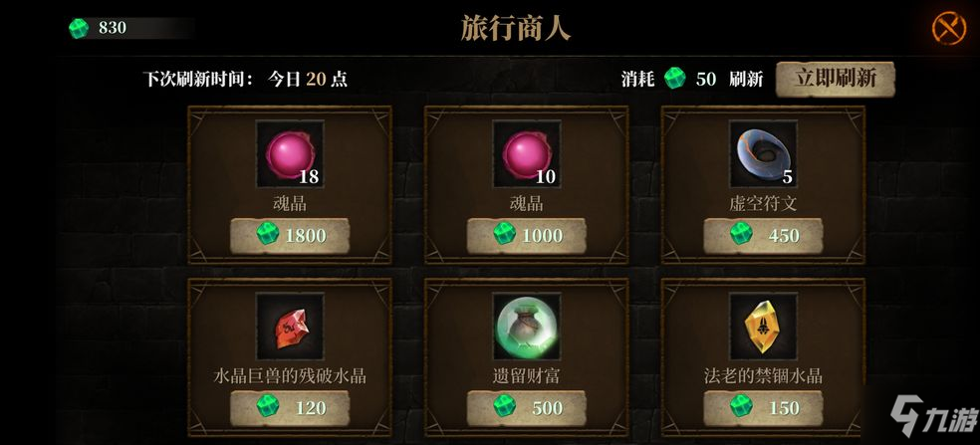The width and height of the screenshot is (980, 445).
Task: Tap the green gem next to refresh cost 50
Action: [674, 79]
